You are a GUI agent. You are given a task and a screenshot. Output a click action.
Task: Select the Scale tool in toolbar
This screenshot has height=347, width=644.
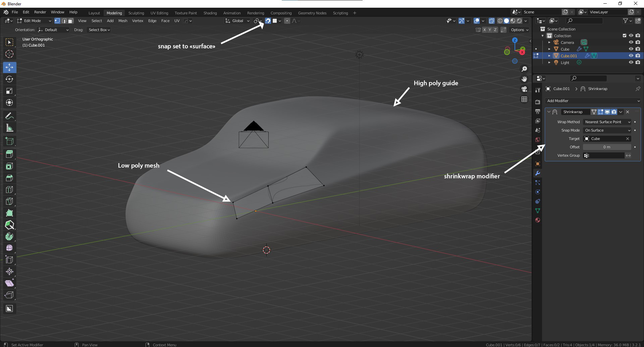(9, 91)
